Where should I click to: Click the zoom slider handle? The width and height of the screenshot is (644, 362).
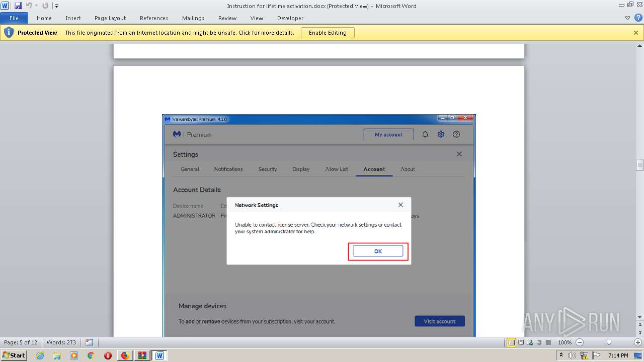coord(609,342)
